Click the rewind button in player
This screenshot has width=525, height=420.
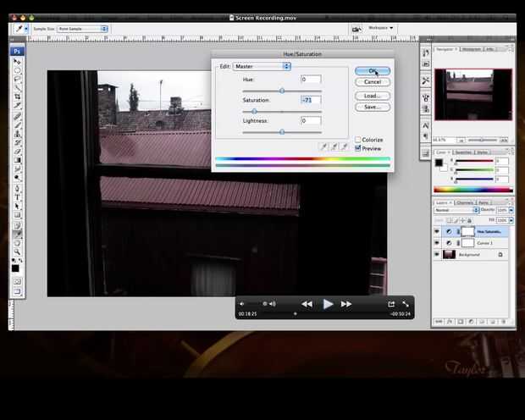pyautogui.click(x=307, y=303)
